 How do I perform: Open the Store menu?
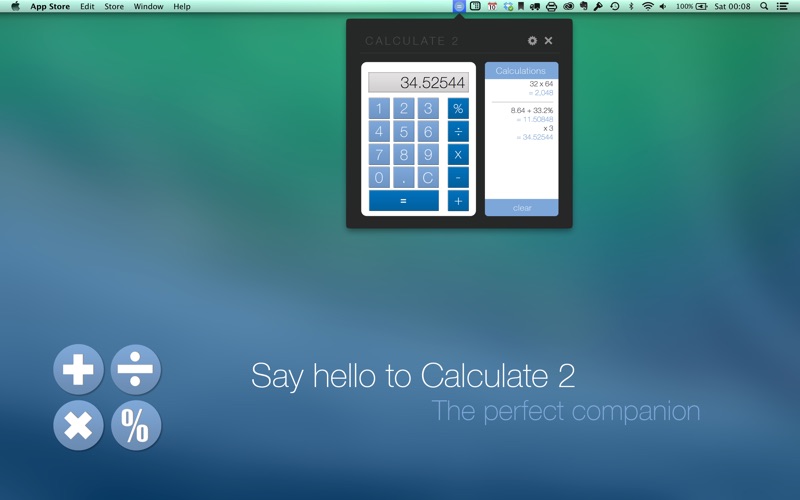[x=114, y=7]
